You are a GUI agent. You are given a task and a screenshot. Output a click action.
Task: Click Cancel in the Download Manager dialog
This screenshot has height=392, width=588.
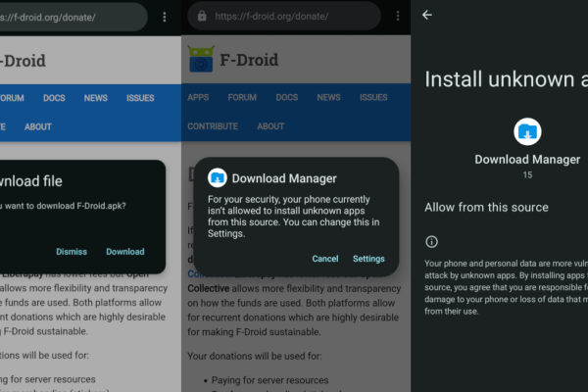point(325,259)
